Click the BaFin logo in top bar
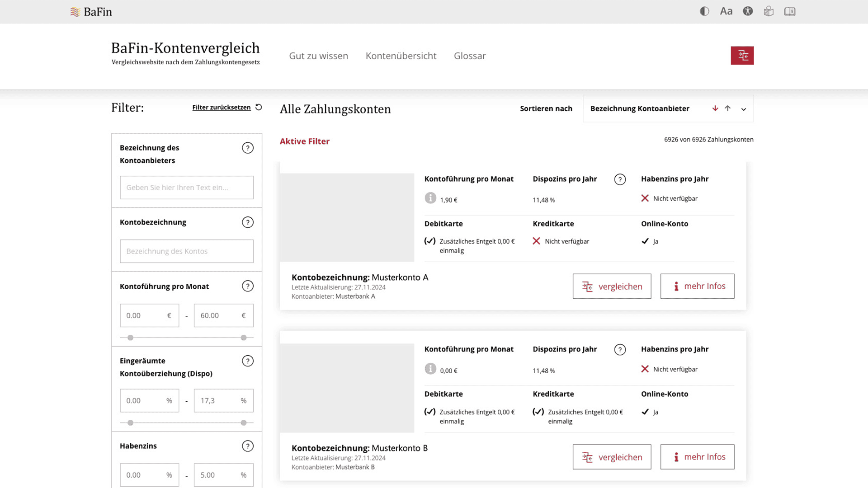 91,12
